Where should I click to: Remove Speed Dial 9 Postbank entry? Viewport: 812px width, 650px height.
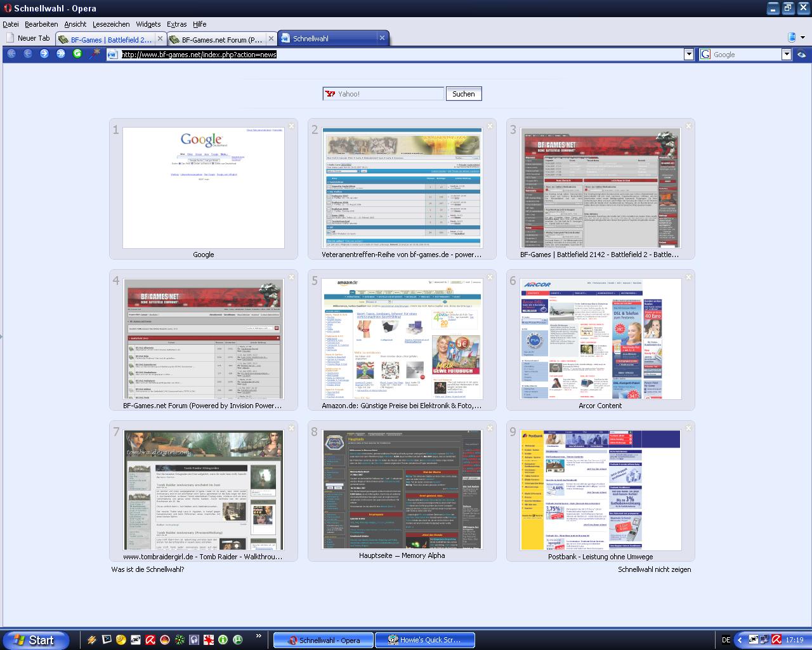coord(688,428)
